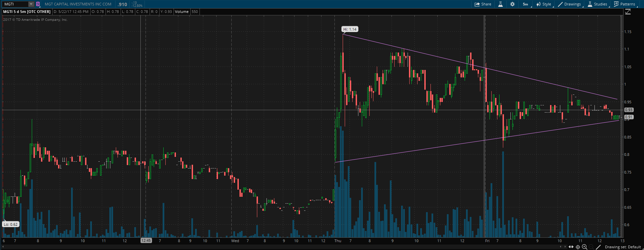Click the purple linked-symbol number 9 icon
Image resolution: width=644 pixels, height=250 pixels.
pyautogui.click(x=38, y=4)
